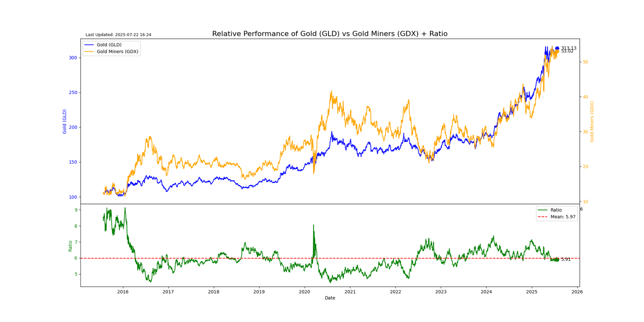
Task: Click the 200 tick on the GLD axis
Action: click(73, 127)
